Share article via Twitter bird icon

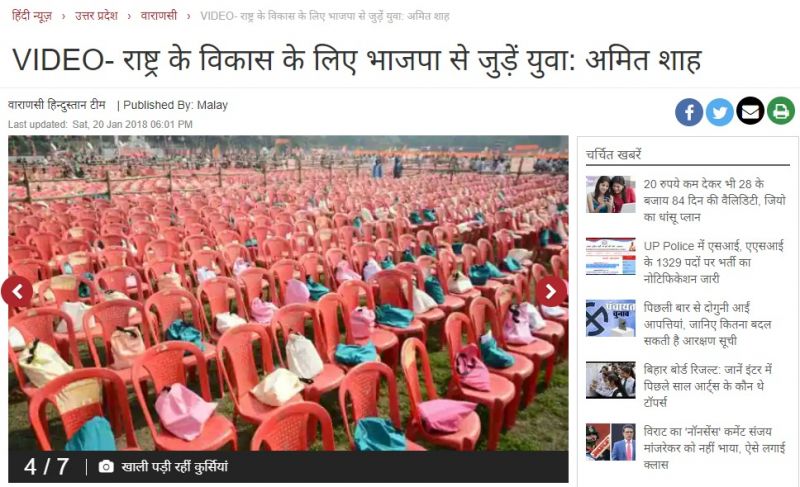719,112
